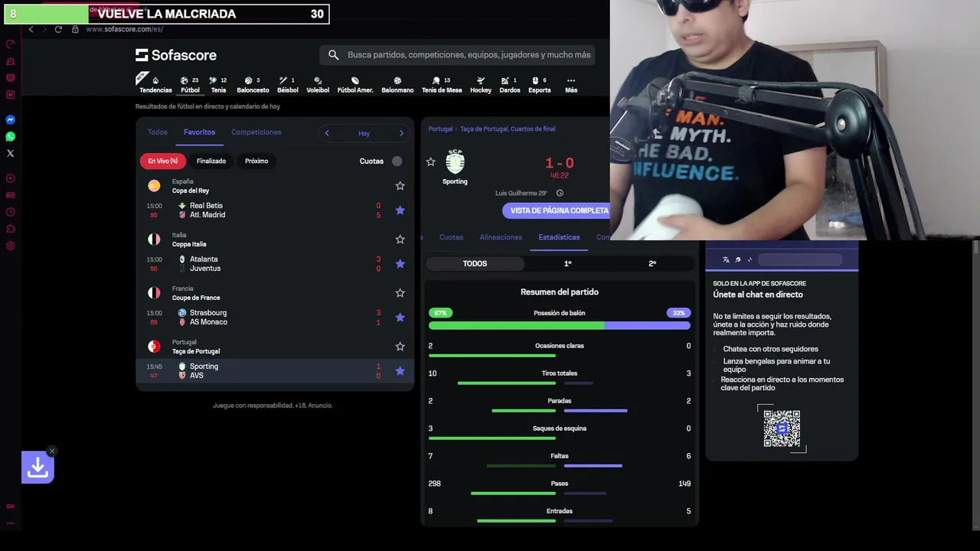
Task: Filter matches by En Vivo
Action: pyautogui.click(x=163, y=161)
